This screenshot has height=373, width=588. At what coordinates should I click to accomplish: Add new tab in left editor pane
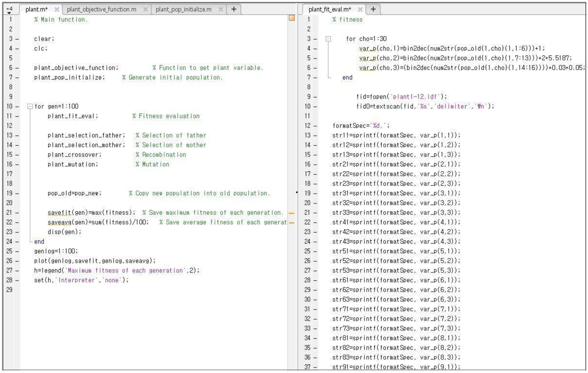(x=234, y=9)
